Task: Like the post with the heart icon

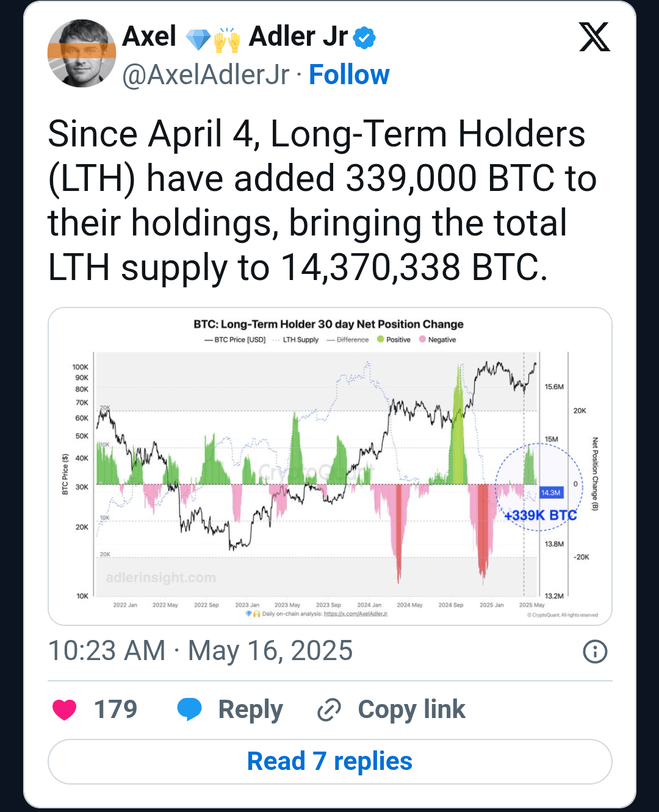Action: coord(65,710)
